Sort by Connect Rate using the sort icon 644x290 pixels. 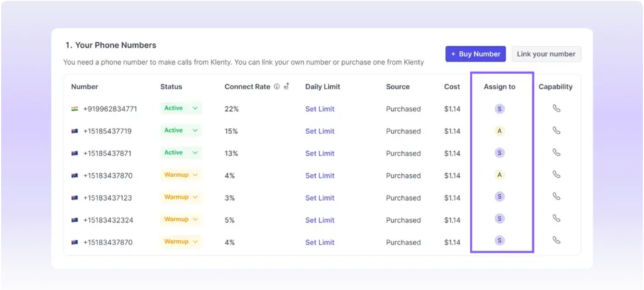click(286, 87)
